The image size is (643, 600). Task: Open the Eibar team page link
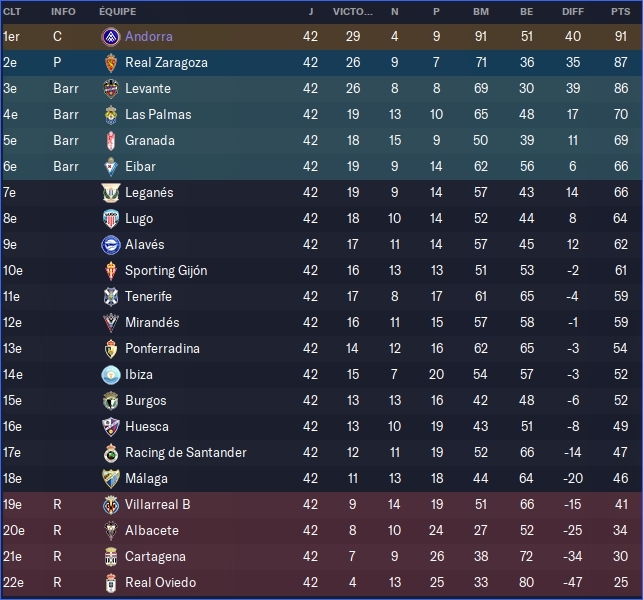140,167
